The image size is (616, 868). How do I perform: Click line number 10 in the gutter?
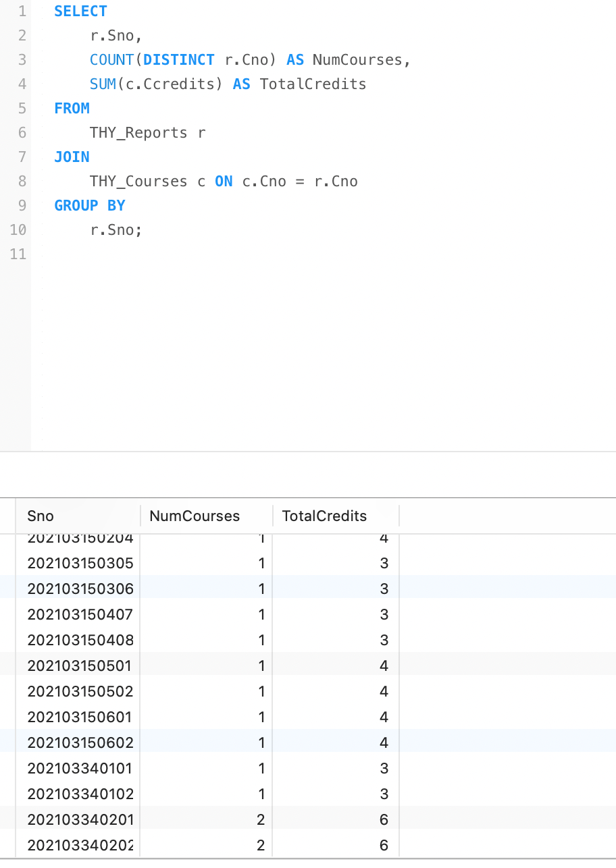click(18, 230)
